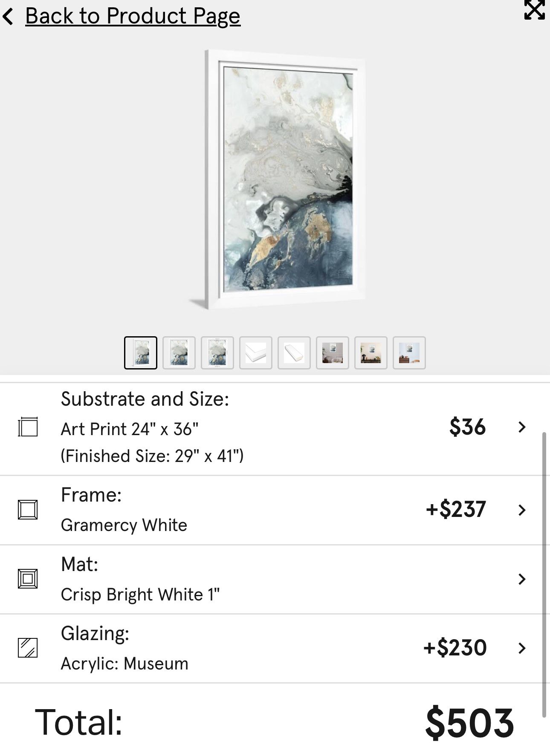Click the Frame option icon
This screenshot has height=756, width=550.
(28, 510)
